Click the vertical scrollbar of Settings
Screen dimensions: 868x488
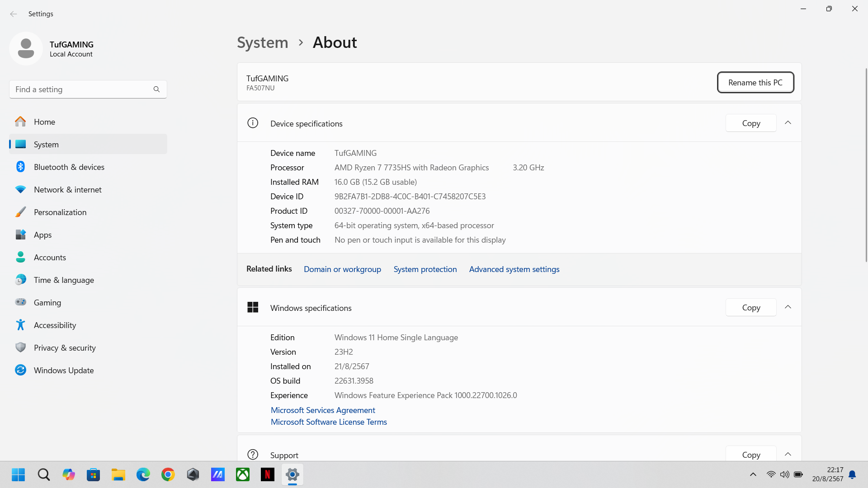866,165
